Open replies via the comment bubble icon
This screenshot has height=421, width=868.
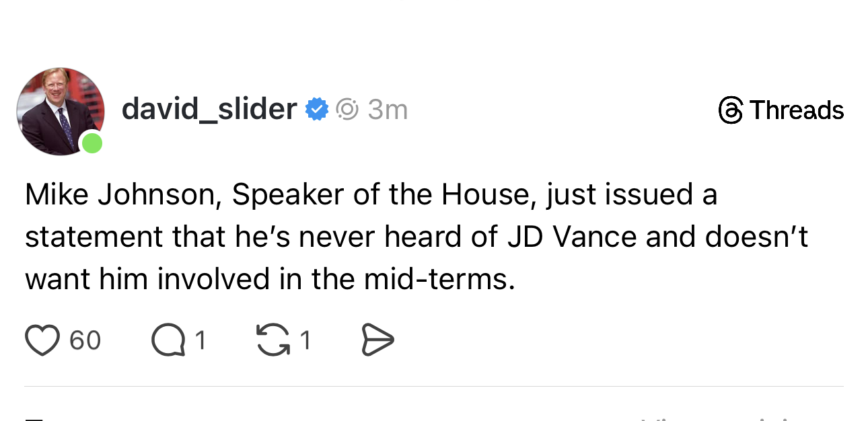tap(168, 340)
